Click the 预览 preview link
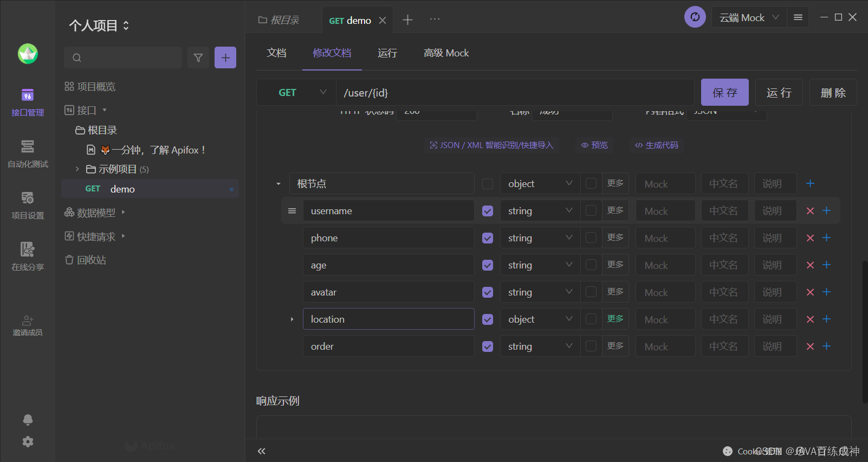 594,145
